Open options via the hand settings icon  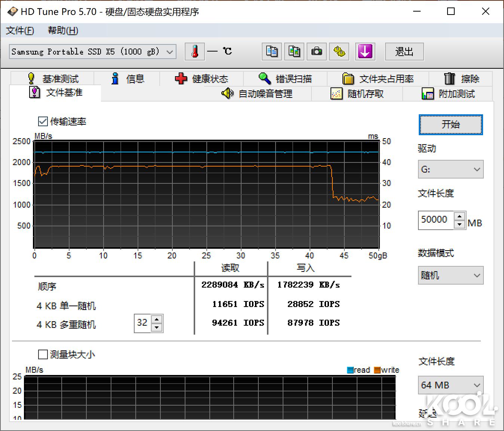pyautogui.click(x=339, y=52)
